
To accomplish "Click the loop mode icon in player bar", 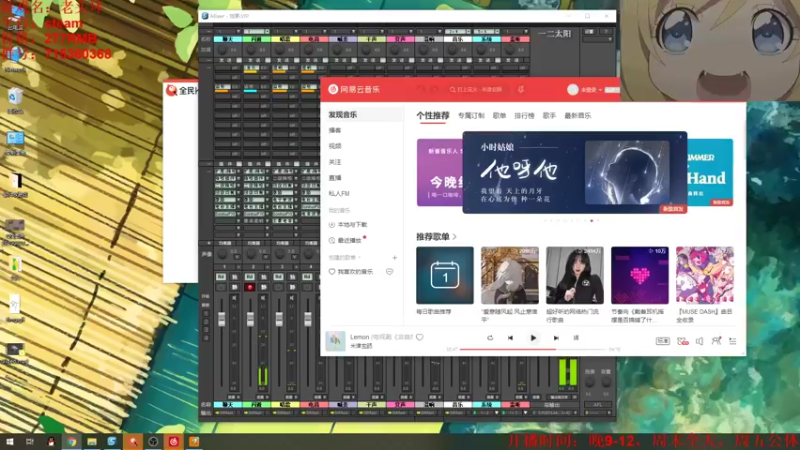I will pos(490,338).
